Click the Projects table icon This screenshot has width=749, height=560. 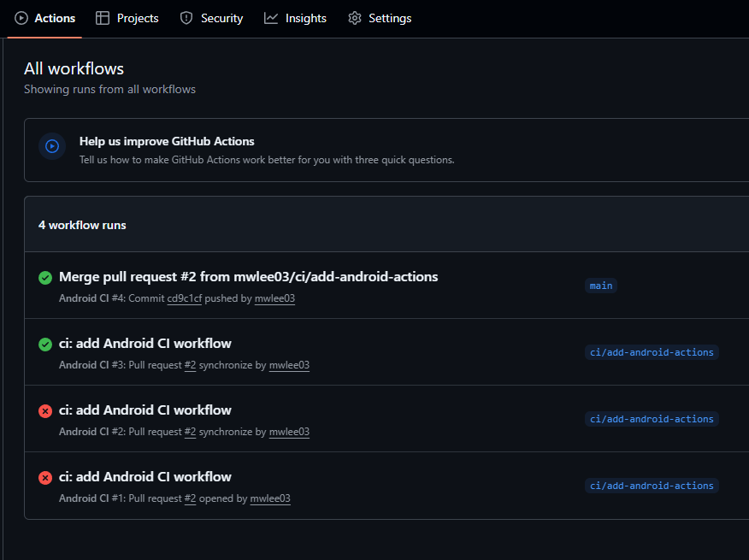[103, 18]
